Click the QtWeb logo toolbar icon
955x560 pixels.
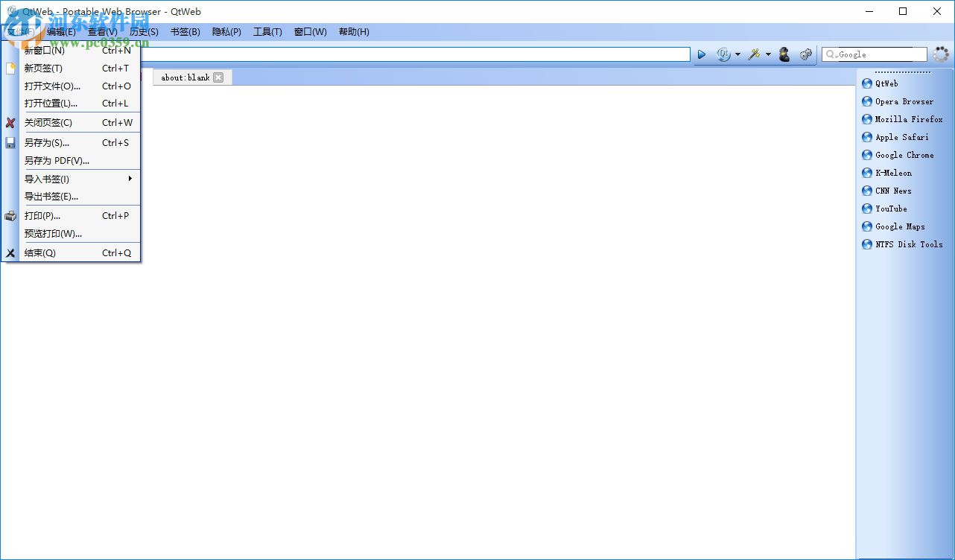point(723,54)
